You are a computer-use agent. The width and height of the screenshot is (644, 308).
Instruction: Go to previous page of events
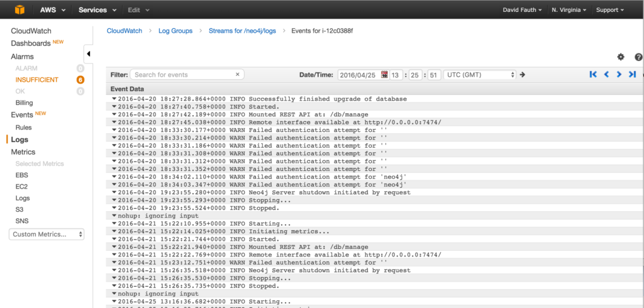click(x=606, y=74)
